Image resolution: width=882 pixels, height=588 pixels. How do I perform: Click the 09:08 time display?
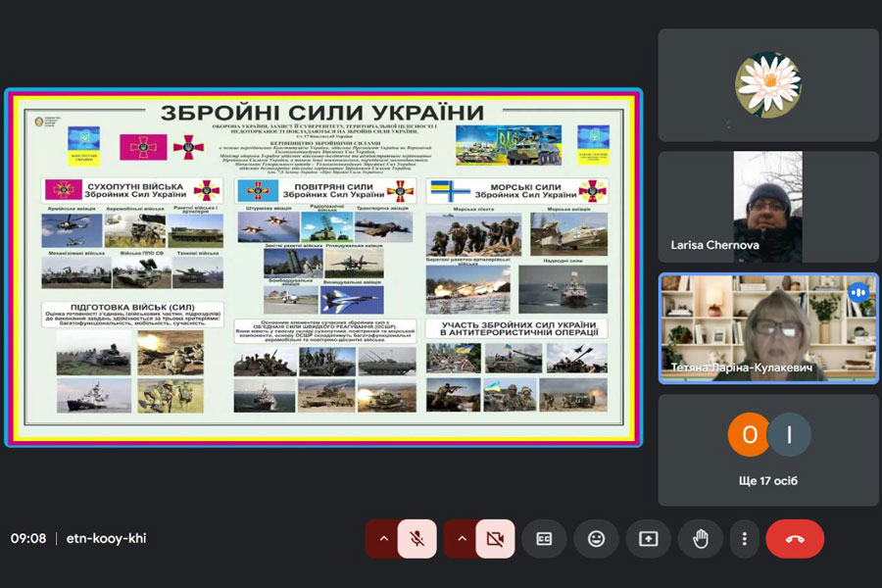pyautogui.click(x=28, y=538)
